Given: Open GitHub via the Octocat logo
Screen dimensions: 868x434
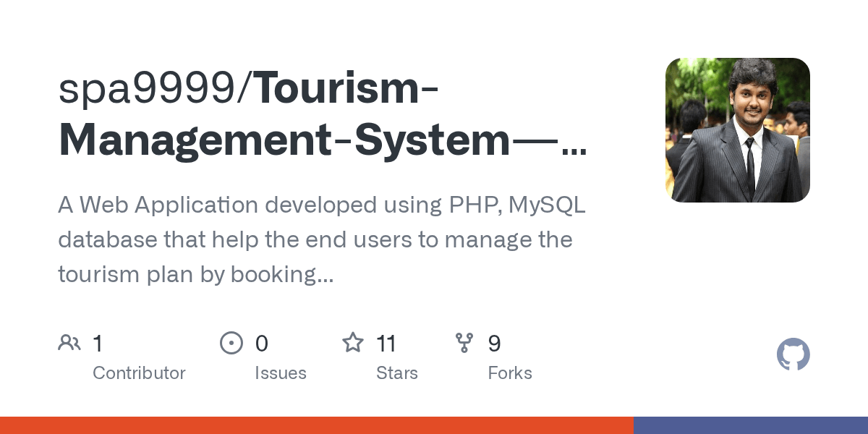Looking at the screenshot, I should click(x=793, y=354).
